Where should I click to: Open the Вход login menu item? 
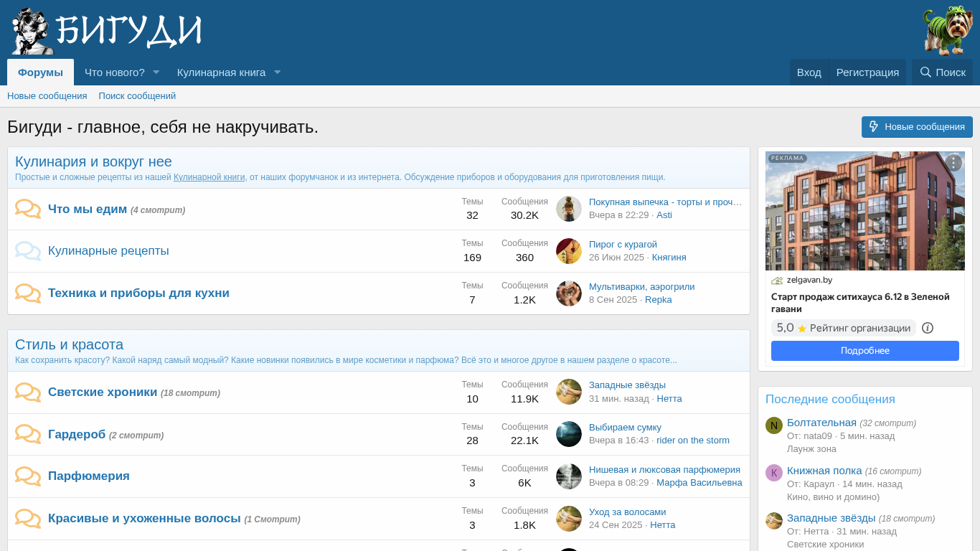tap(809, 72)
